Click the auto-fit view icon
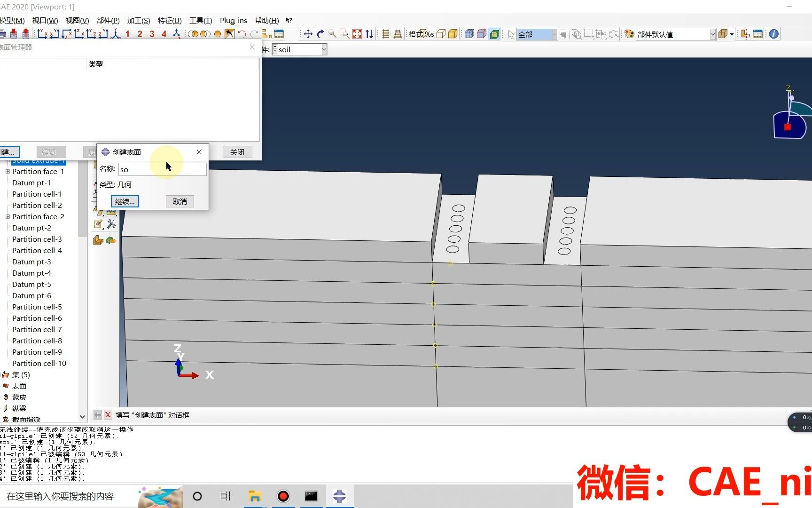 pyautogui.click(x=357, y=34)
